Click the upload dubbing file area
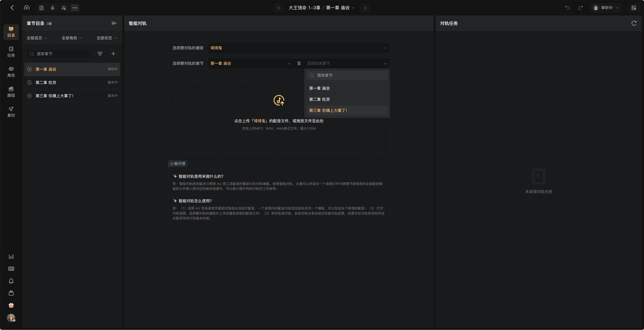This screenshot has width=644, height=330. (279, 117)
